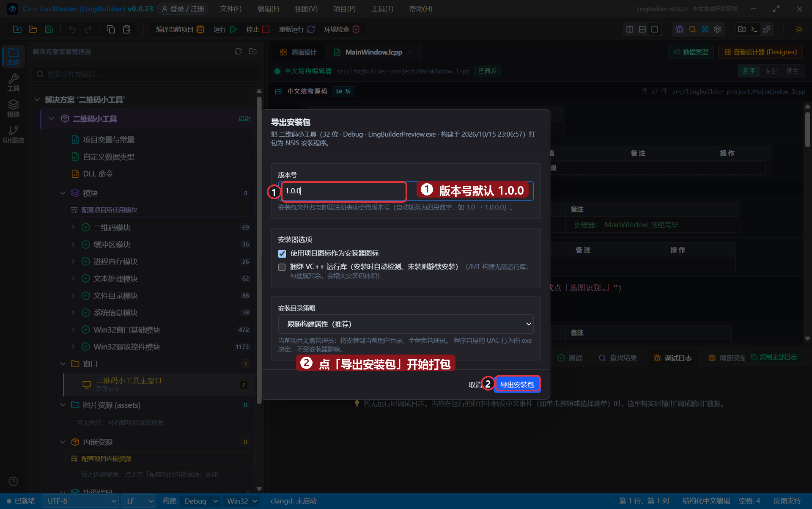Check bundle VC++ runtime option
The image size is (812, 509).
pos(282,267)
